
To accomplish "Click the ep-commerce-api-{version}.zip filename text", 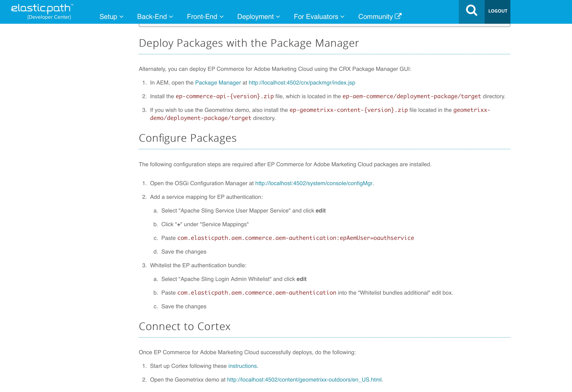I will coord(224,96).
